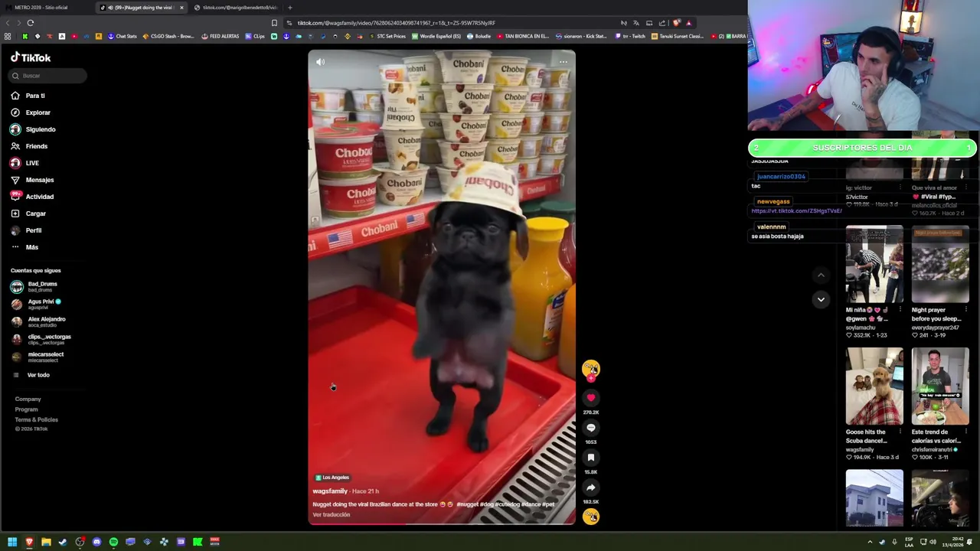Open the CS:GO Stash bookmark

pos(168,36)
